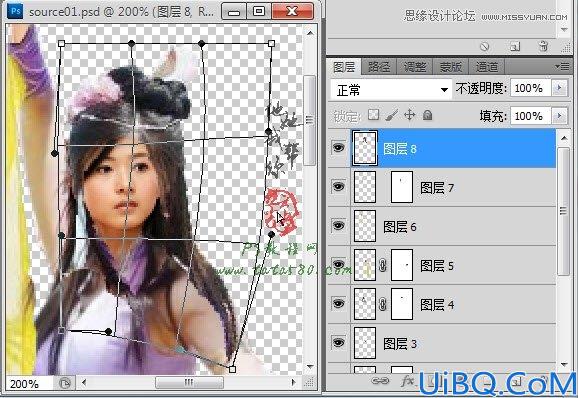Select 图层 7 mask thumbnail

click(402, 187)
